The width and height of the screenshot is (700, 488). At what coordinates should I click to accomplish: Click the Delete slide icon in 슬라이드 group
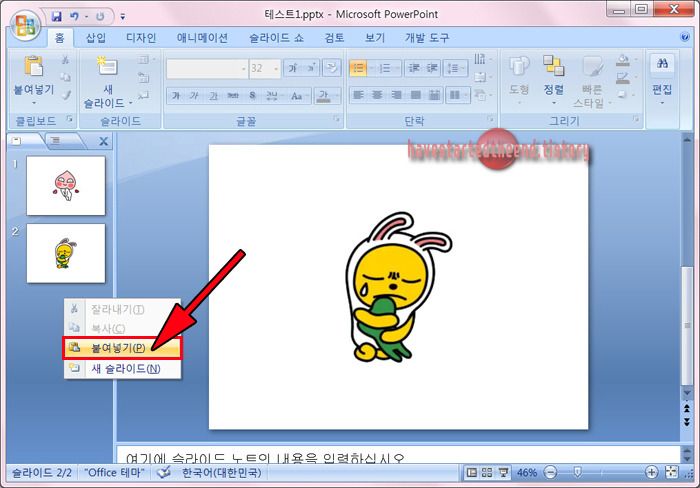click(x=144, y=95)
